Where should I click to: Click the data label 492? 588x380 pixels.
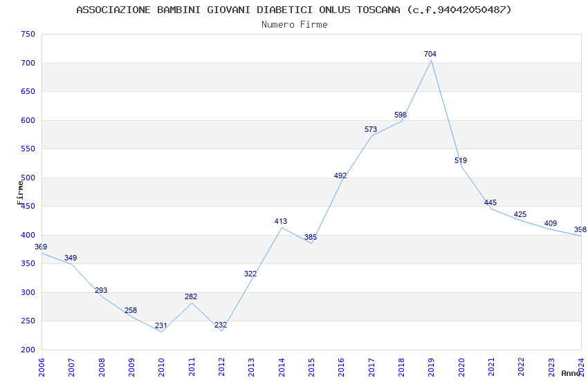click(340, 175)
